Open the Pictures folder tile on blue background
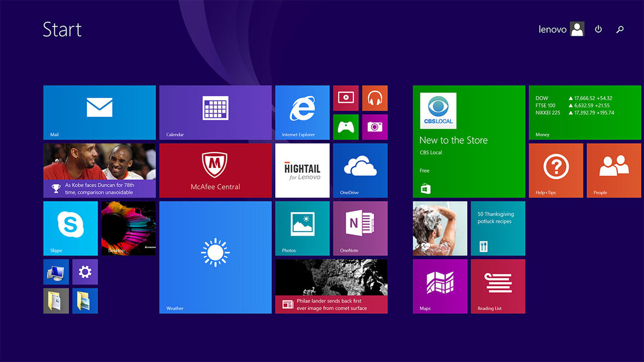The width and height of the screenshot is (644, 362). 85,301
